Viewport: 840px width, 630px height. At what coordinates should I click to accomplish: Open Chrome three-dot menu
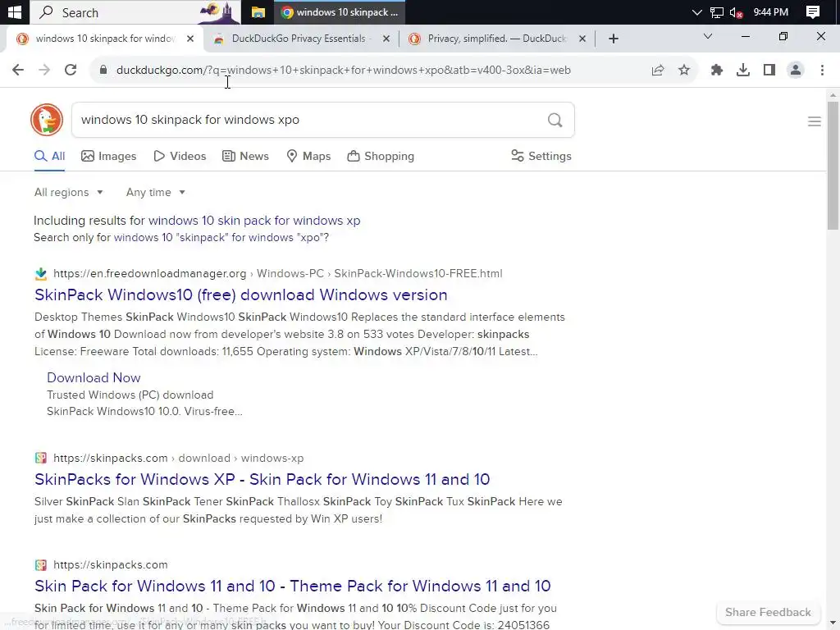(x=822, y=70)
